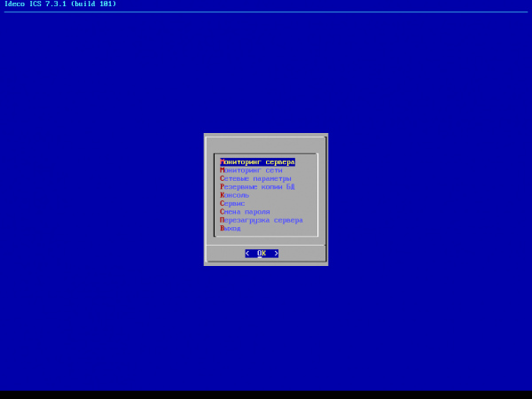Image resolution: width=532 pixels, height=399 pixels.
Task: Click right angle bracket of OK button
Action: pos(276,254)
